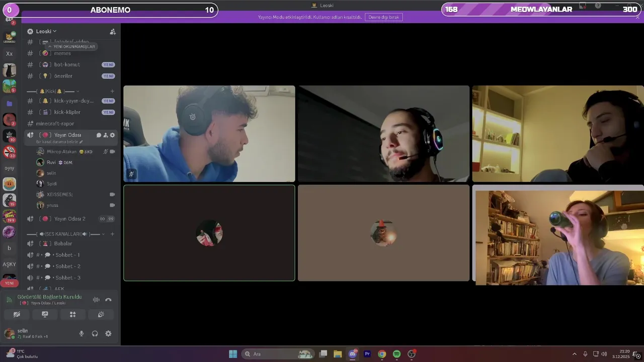This screenshot has height=362, width=644.
Task: Open the öneriler channel
Action: (x=72, y=76)
